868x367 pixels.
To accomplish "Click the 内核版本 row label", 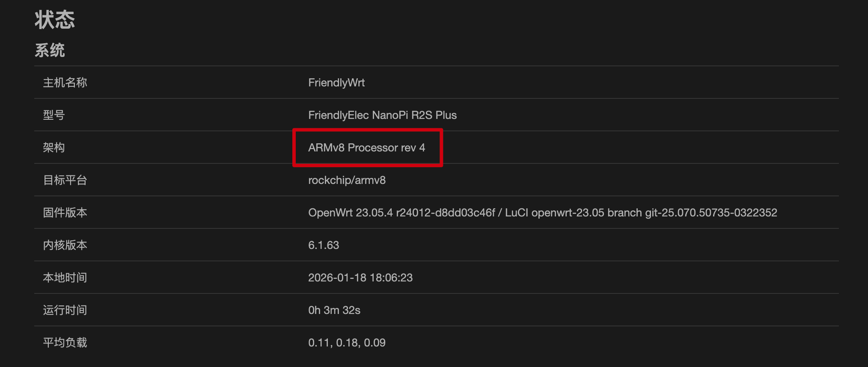I will pyautogui.click(x=65, y=245).
